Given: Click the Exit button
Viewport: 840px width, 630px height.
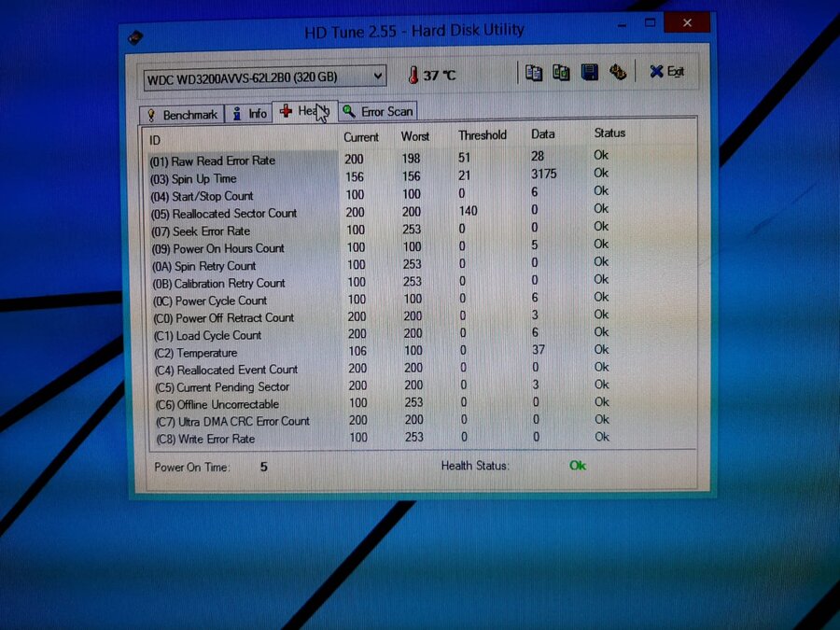Looking at the screenshot, I should [667, 71].
